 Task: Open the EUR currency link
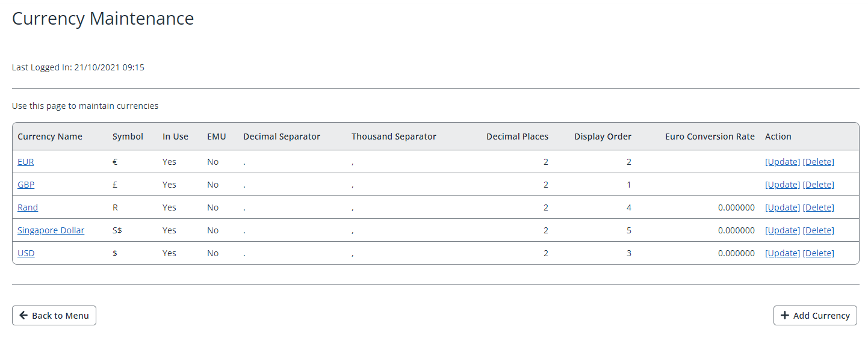point(26,162)
